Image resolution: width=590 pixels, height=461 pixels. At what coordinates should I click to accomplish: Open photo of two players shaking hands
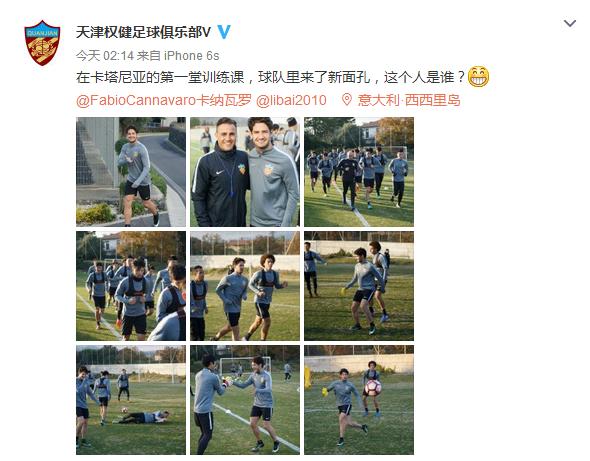click(x=245, y=400)
